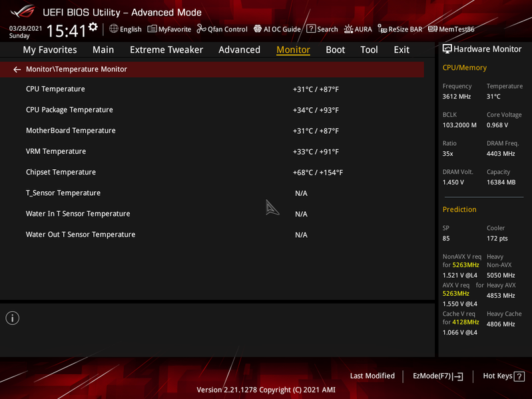Switch to the Boot tab
532x399 pixels.
pos(335,50)
